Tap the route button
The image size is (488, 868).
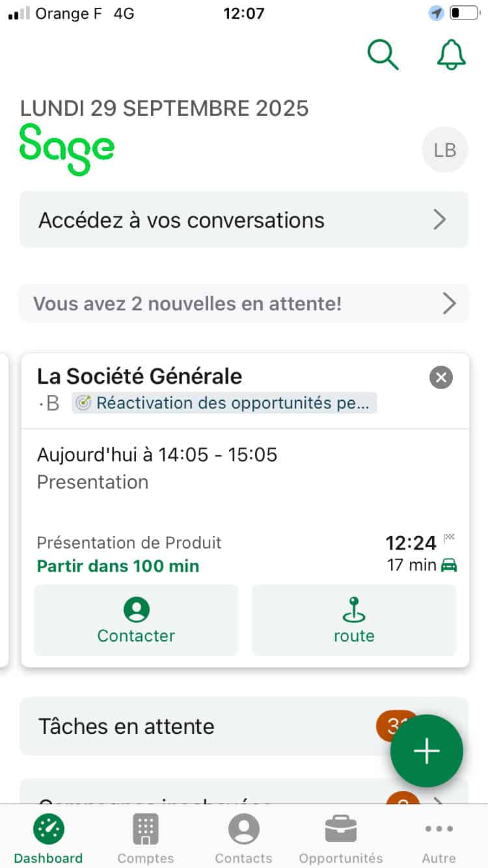tap(354, 619)
